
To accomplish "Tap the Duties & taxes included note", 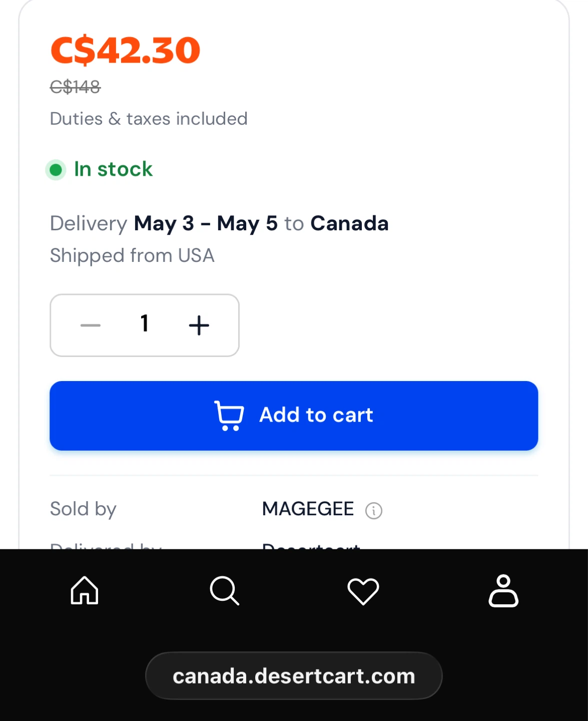I will [149, 119].
